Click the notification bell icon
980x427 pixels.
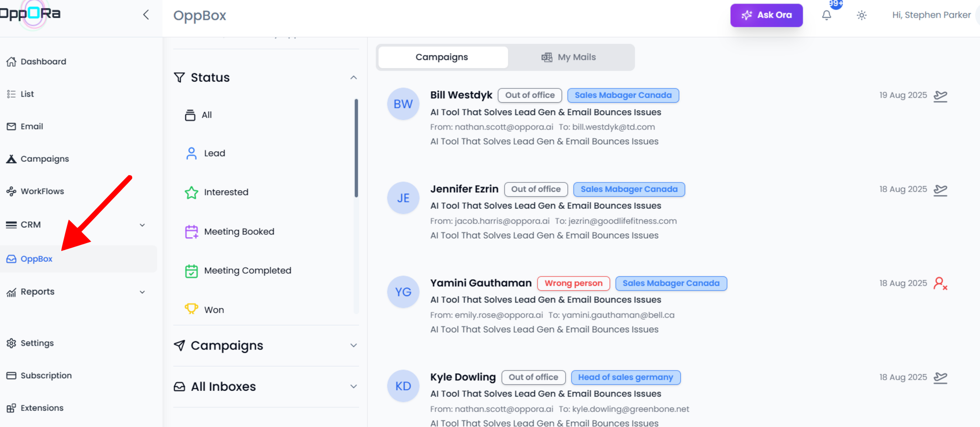(x=826, y=15)
